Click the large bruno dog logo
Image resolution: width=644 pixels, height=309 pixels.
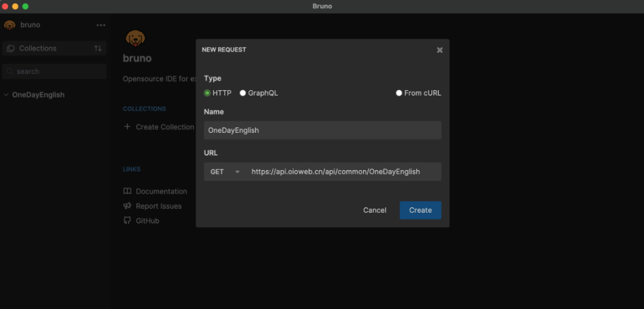(x=135, y=38)
